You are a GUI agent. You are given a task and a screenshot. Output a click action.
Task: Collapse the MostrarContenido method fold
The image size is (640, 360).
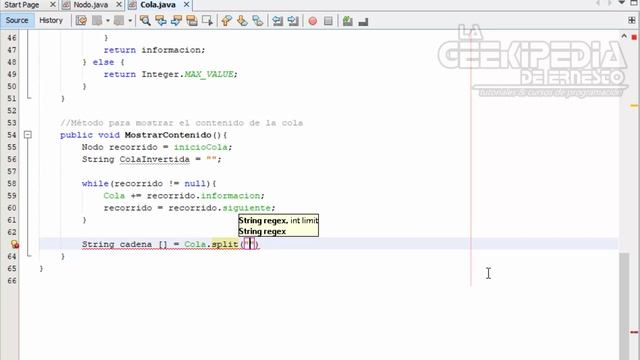coord(28,134)
